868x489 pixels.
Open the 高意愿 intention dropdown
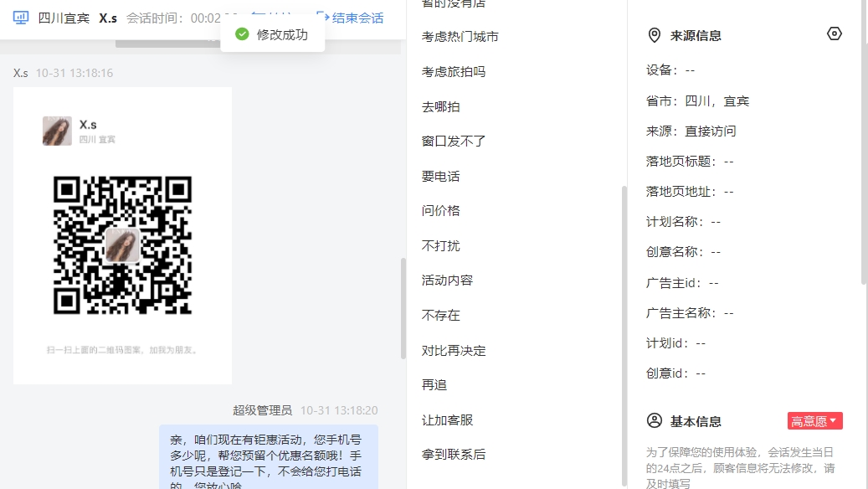pos(815,421)
